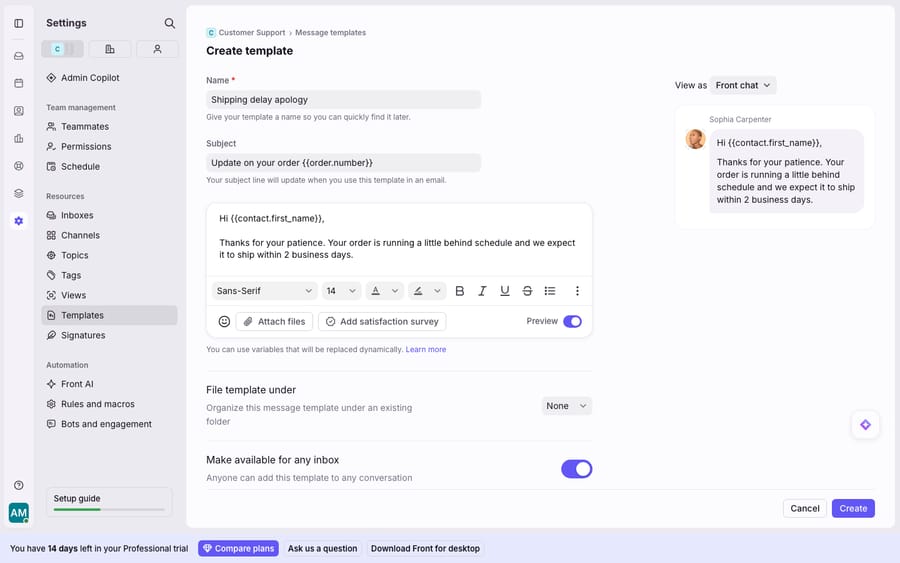Edit the Subject field
The image size is (900, 563).
click(343, 162)
